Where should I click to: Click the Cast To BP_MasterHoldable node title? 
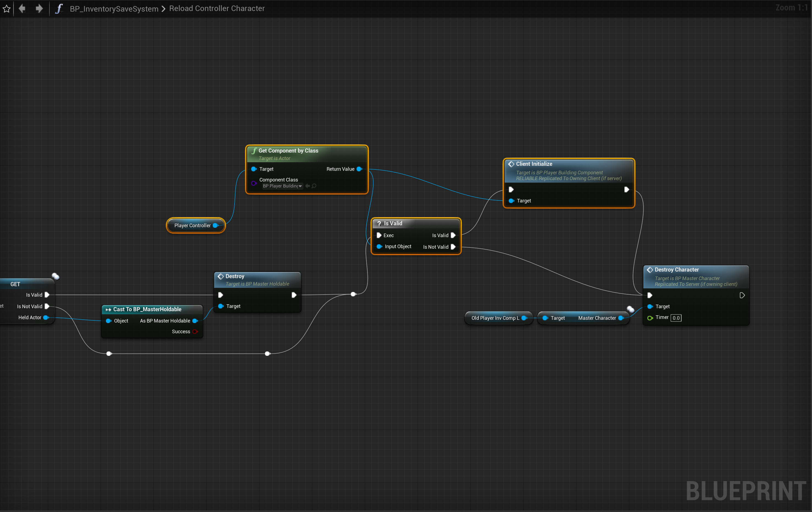click(x=147, y=309)
